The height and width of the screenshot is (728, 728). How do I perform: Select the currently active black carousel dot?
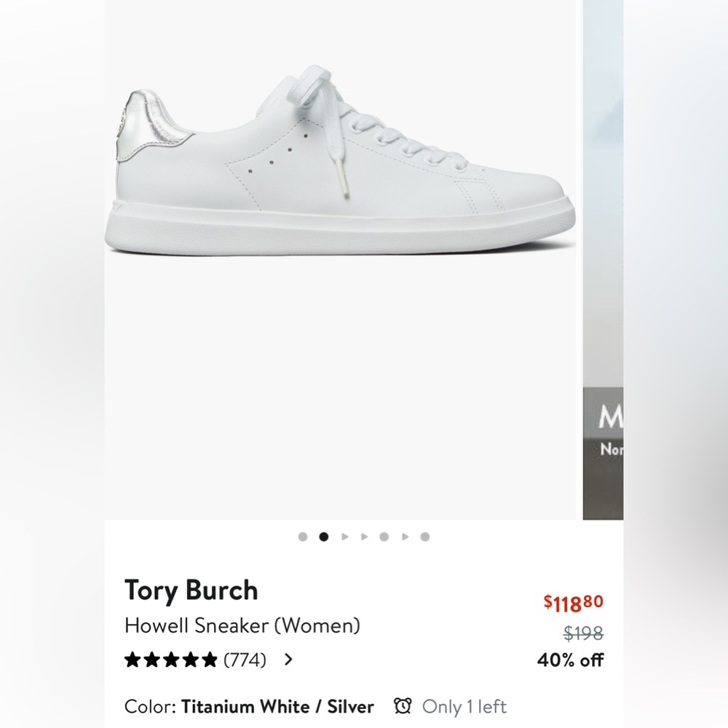pyautogui.click(x=323, y=536)
